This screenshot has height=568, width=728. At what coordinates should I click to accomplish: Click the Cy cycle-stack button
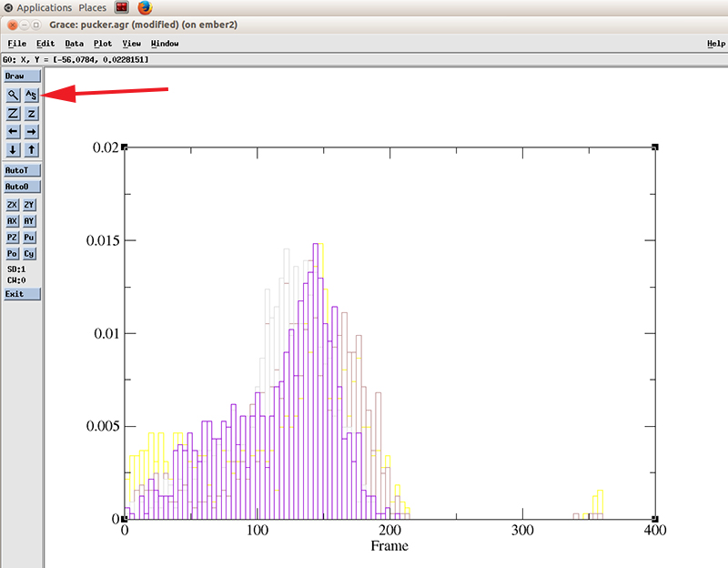coord(31,254)
